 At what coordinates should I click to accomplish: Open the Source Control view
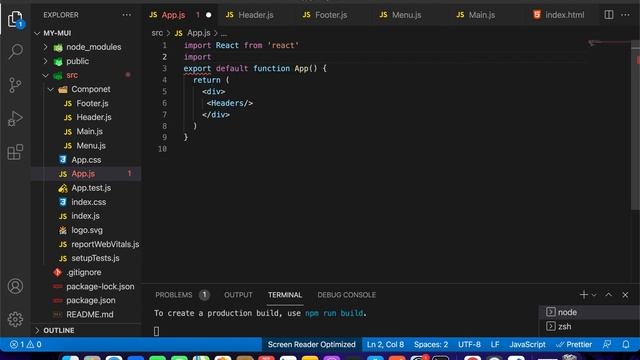pyautogui.click(x=15, y=85)
